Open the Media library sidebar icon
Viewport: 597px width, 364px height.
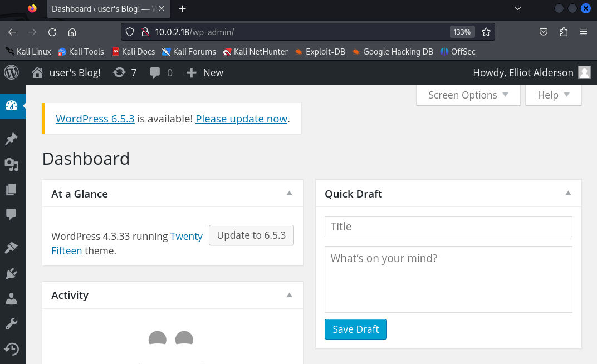pos(12,164)
